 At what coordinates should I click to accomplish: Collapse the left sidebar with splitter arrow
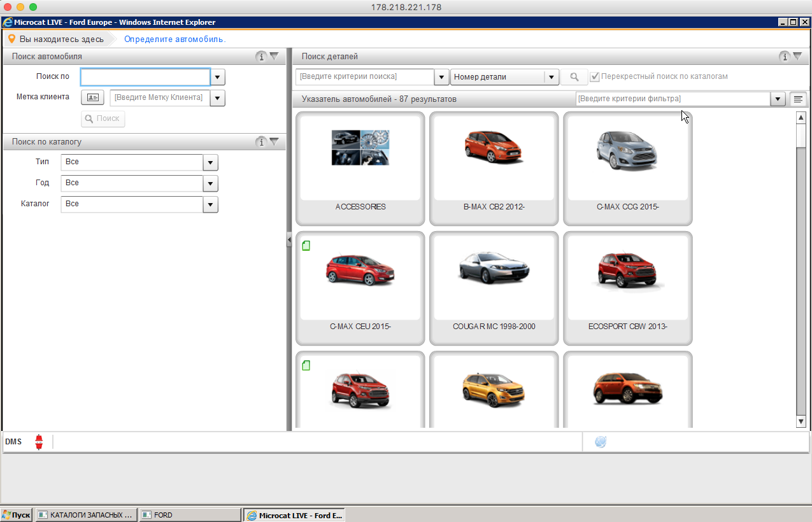click(288, 239)
